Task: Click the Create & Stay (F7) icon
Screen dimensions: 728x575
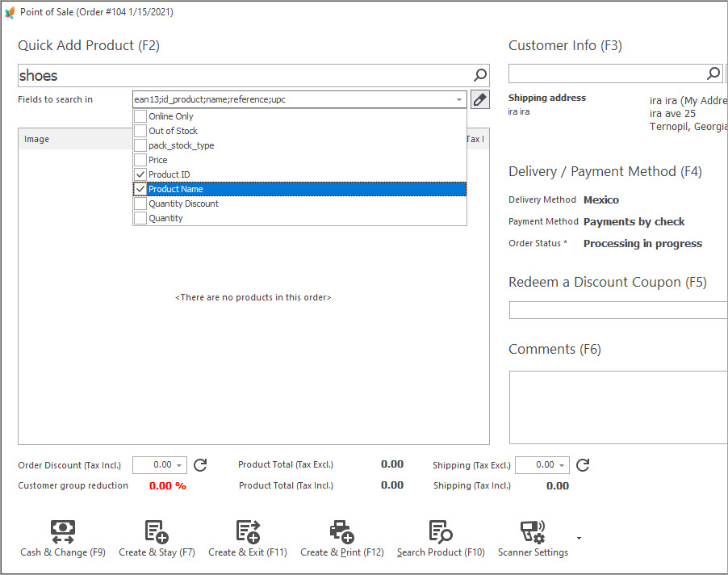Action: [x=157, y=532]
